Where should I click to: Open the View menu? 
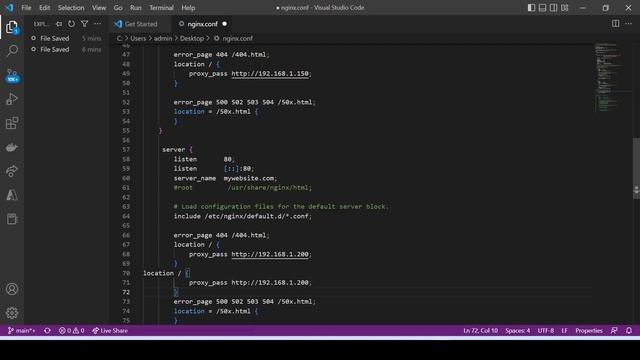pos(99,8)
